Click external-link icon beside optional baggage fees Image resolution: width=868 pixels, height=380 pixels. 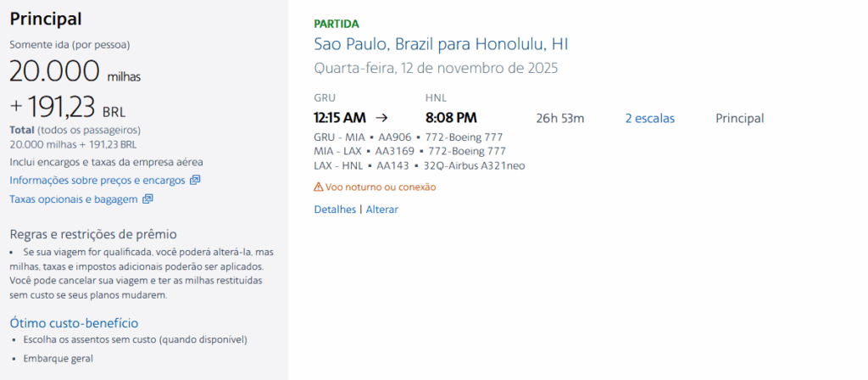147,198
